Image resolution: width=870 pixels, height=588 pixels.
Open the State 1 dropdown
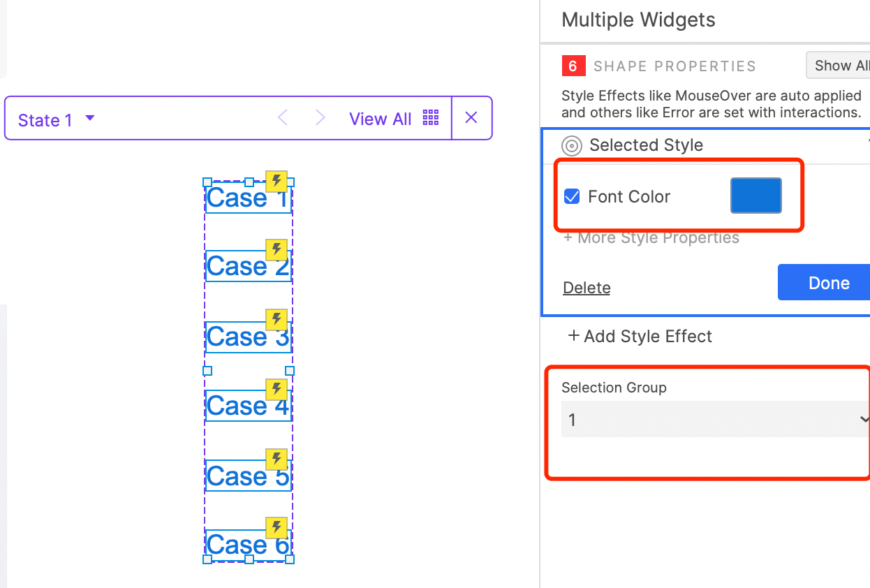click(x=57, y=119)
